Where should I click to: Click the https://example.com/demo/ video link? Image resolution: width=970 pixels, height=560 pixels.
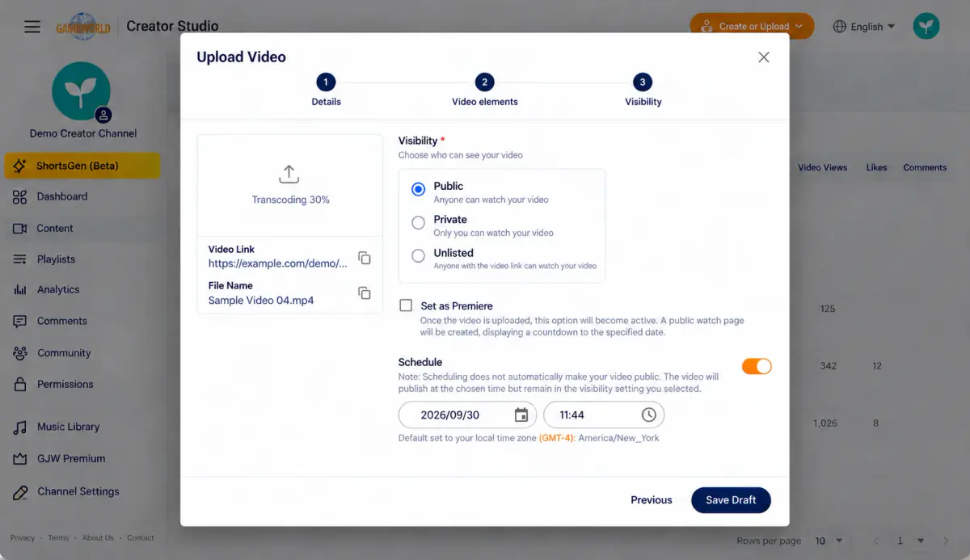point(278,263)
